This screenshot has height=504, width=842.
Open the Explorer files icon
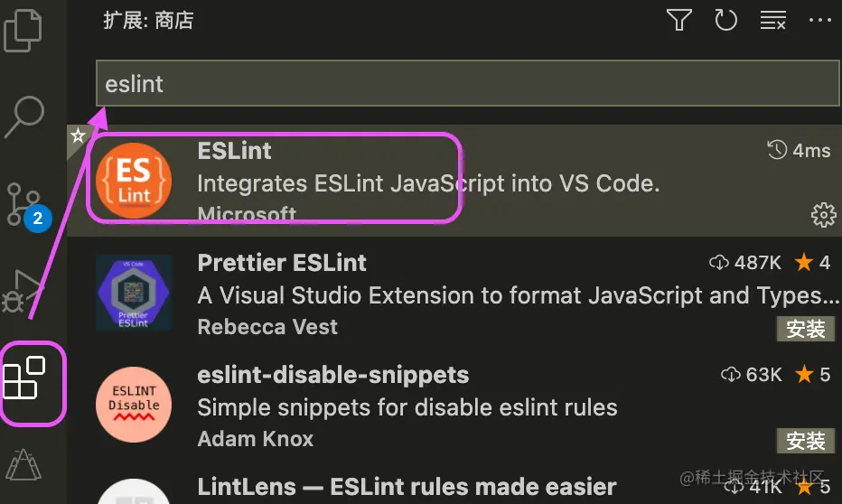[25, 29]
